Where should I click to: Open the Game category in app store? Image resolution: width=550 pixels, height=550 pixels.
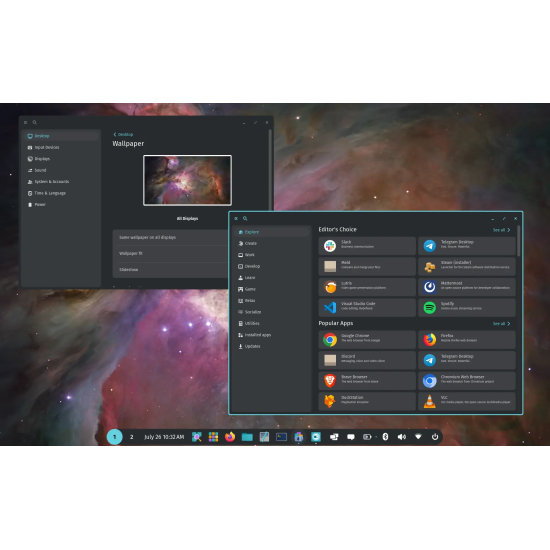[x=271, y=289]
